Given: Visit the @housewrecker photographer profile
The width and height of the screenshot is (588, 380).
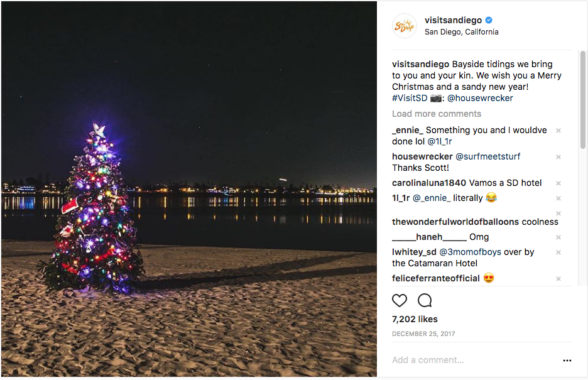Looking at the screenshot, I should pyautogui.click(x=480, y=98).
